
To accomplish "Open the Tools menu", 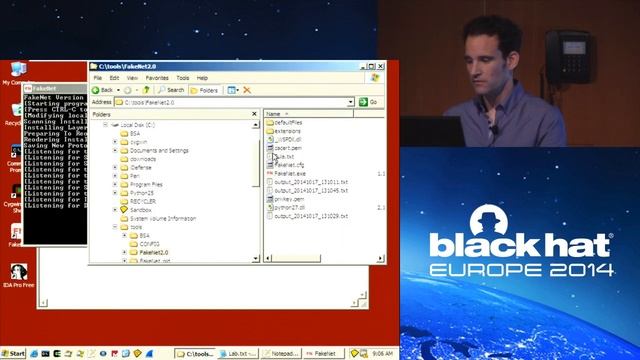I will [183, 78].
